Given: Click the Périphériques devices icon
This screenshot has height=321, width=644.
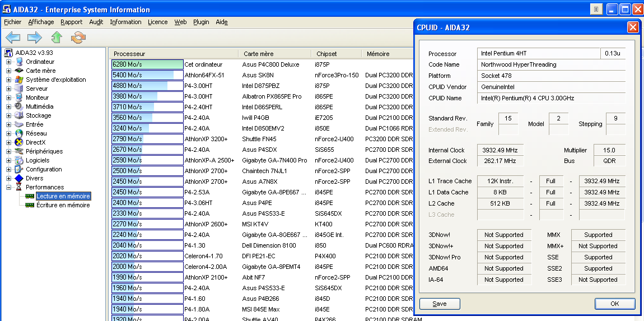Looking at the screenshot, I should pos(19,151).
